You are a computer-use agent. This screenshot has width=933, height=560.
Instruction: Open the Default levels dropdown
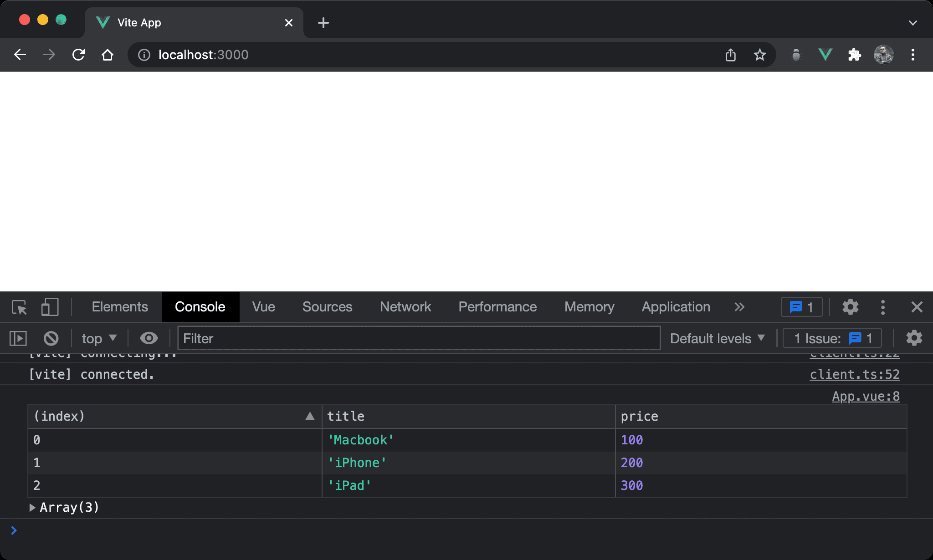tap(717, 338)
